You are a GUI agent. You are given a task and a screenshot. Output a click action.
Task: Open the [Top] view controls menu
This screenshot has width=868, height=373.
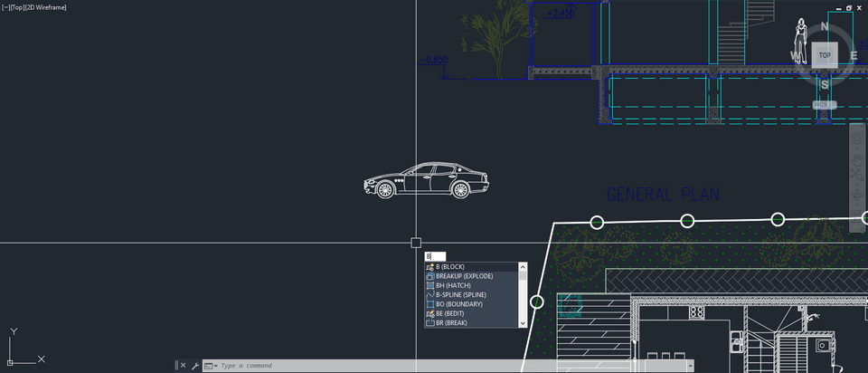(x=17, y=8)
